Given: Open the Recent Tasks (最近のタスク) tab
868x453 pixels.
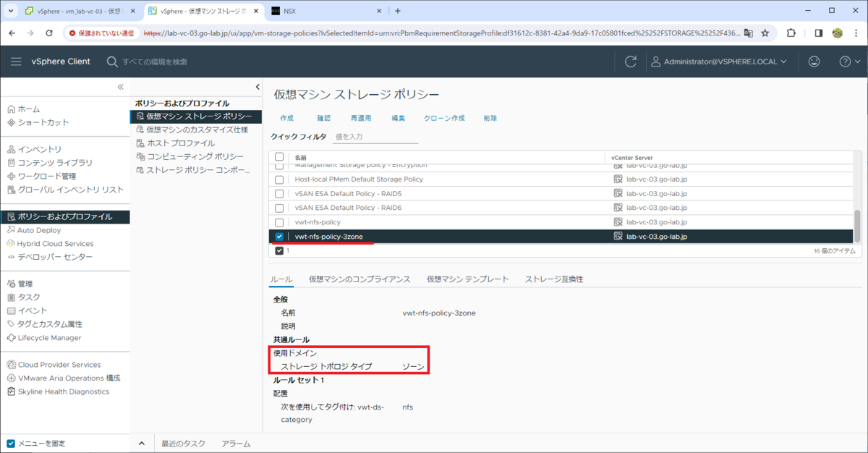Looking at the screenshot, I should pos(183,444).
